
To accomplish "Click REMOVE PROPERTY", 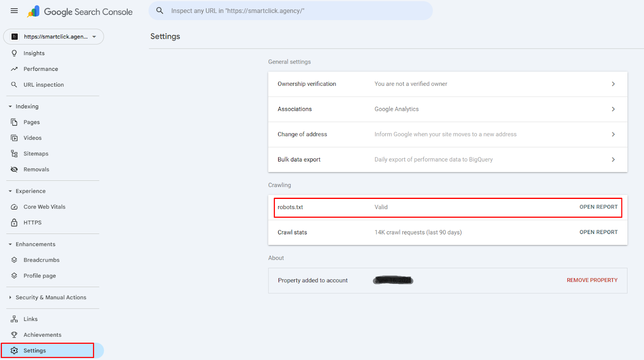I will (592, 280).
